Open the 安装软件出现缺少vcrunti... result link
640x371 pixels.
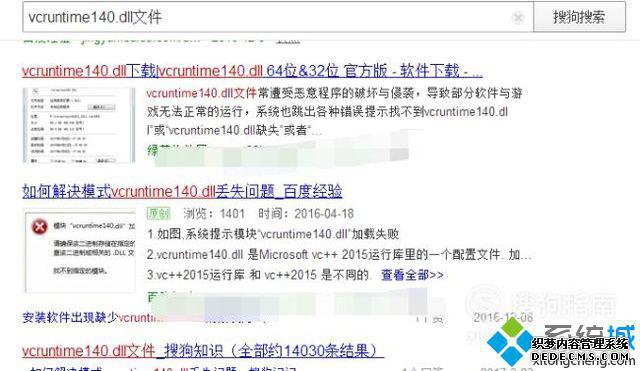[92, 318]
